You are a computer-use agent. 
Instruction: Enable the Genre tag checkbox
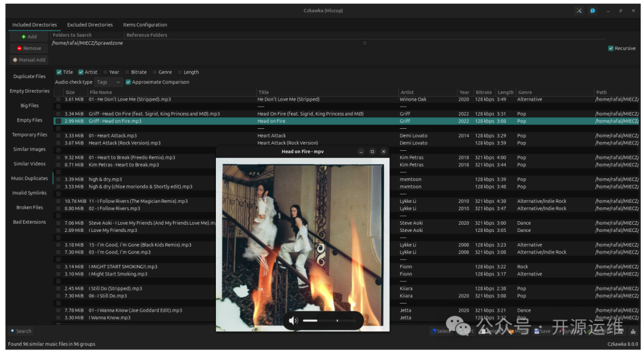pos(155,72)
